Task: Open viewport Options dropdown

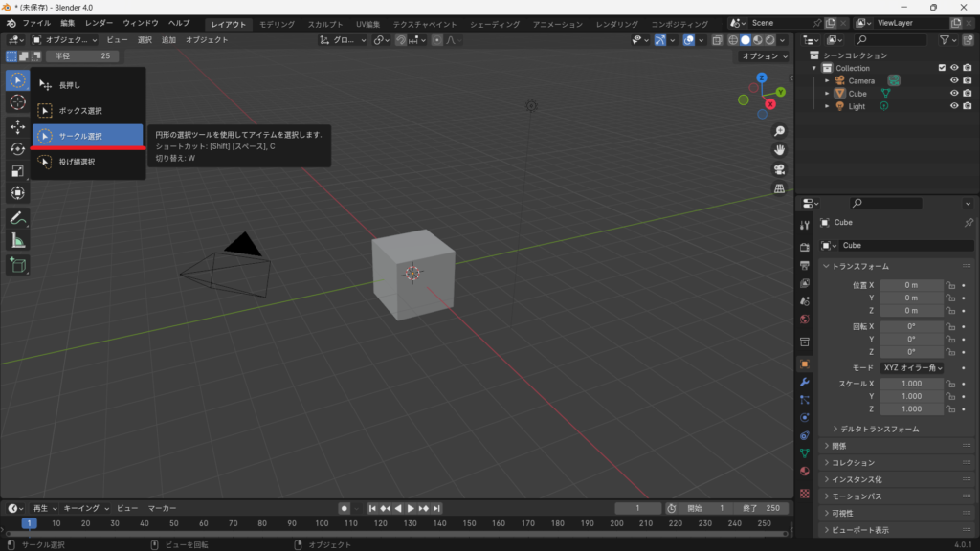Action: pos(765,56)
